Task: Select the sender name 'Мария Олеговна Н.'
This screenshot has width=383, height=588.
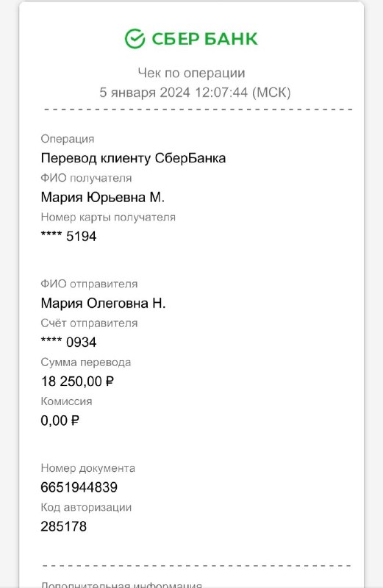Action: tap(103, 303)
